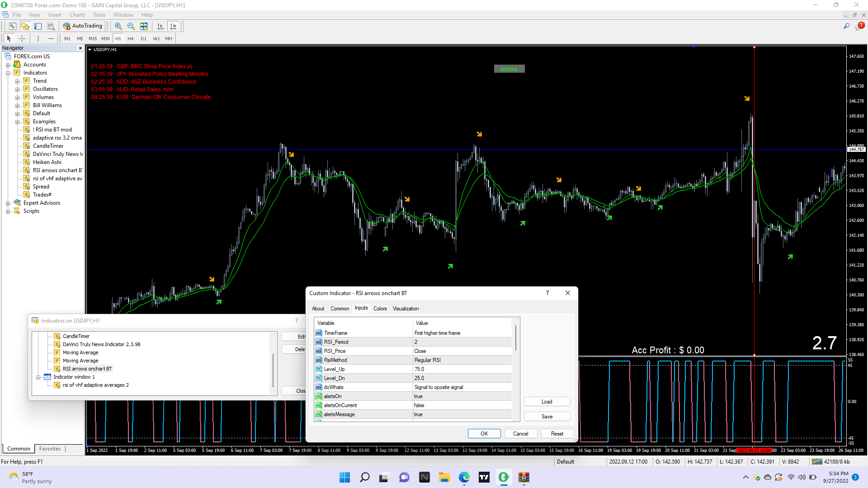868x488 pixels.
Task: Open the TradingView taskbar app
Action: tap(484, 477)
